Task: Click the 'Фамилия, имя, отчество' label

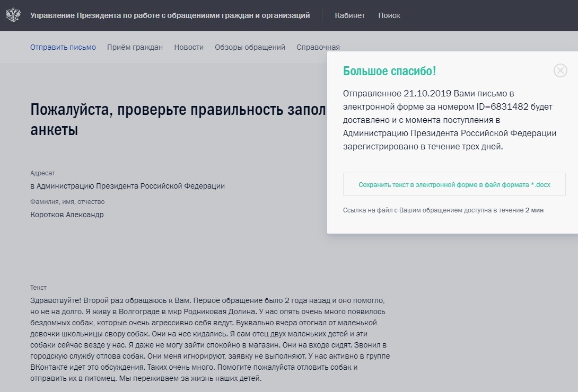Action: pyautogui.click(x=67, y=202)
